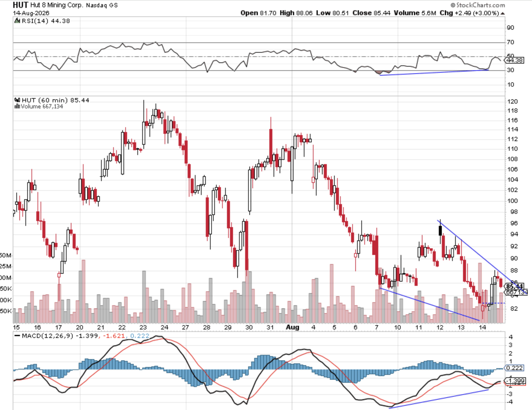
Task: Click the 667134 volume tag on right axis
Action: 517,292
